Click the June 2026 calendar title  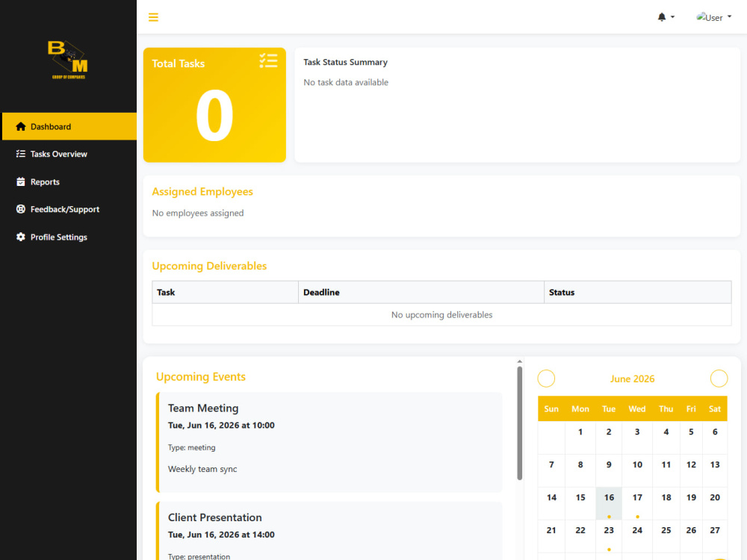click(632, 379)
